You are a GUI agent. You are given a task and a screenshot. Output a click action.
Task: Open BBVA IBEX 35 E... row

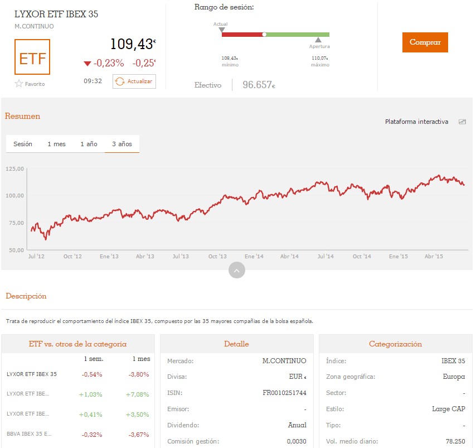coord(77,434)
